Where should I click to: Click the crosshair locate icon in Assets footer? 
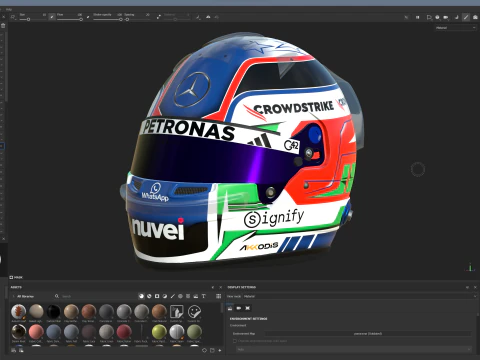point(204,350)
